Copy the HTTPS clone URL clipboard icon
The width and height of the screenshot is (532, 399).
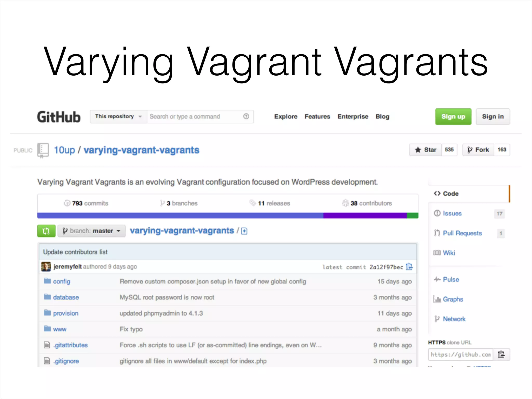(x=501, y=355)
